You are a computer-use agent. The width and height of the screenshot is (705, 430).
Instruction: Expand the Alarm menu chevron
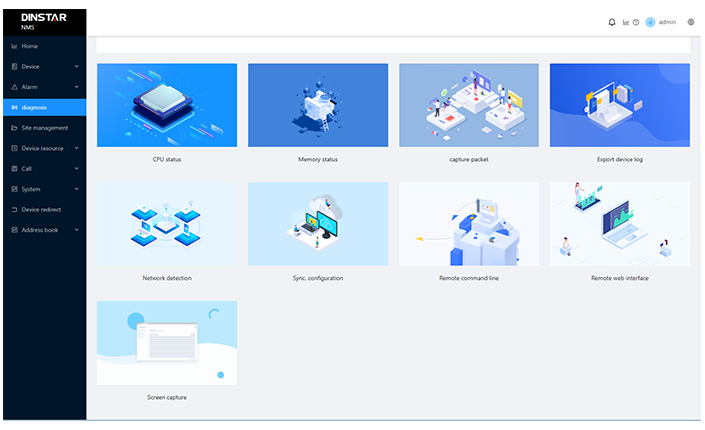coord(76,87)
